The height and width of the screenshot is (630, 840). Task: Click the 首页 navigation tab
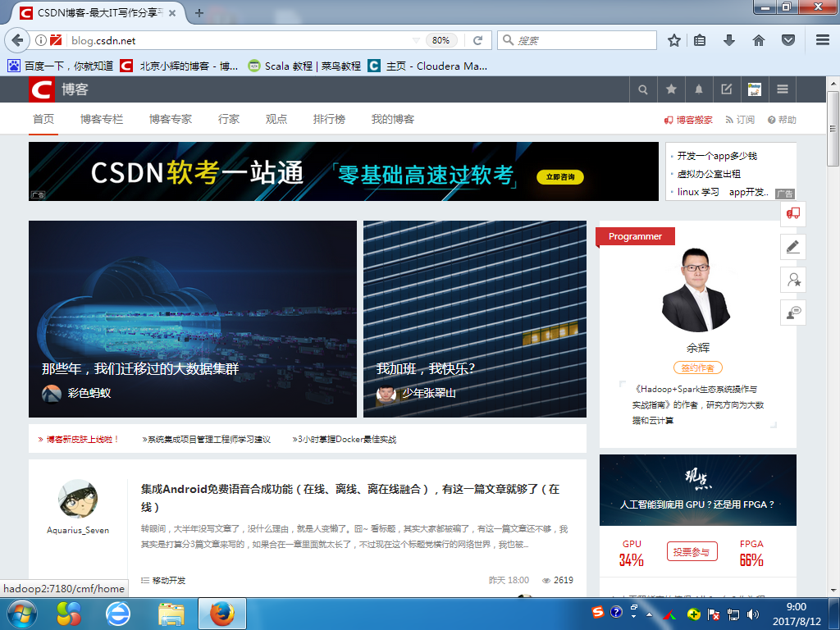click(43, 119)
